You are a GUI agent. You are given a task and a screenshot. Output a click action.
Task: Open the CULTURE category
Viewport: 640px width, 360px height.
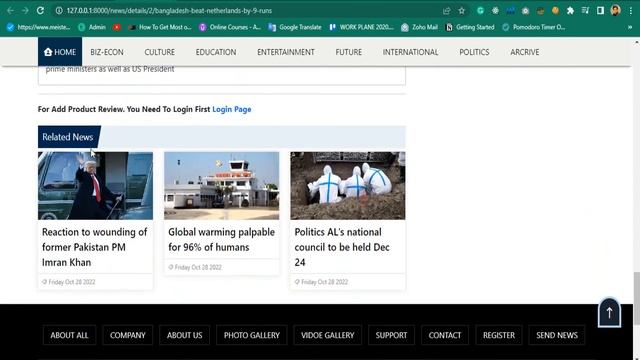[160, 52]
